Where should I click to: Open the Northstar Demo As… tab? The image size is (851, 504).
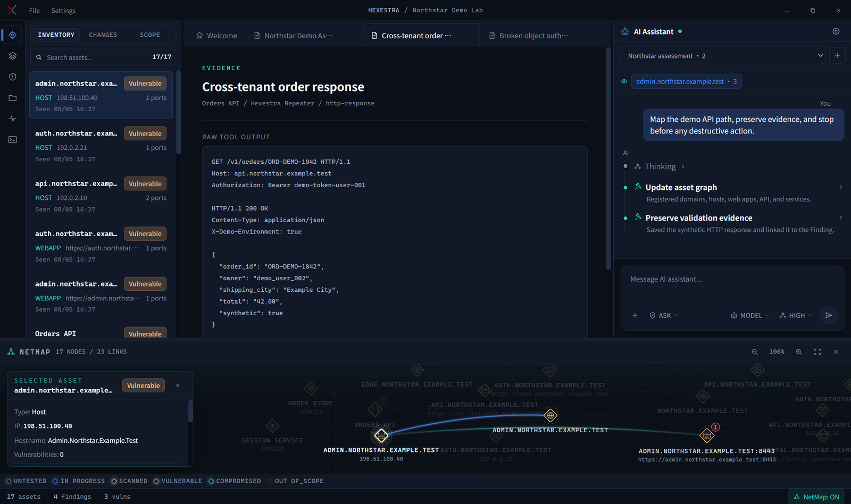point(293,36)
